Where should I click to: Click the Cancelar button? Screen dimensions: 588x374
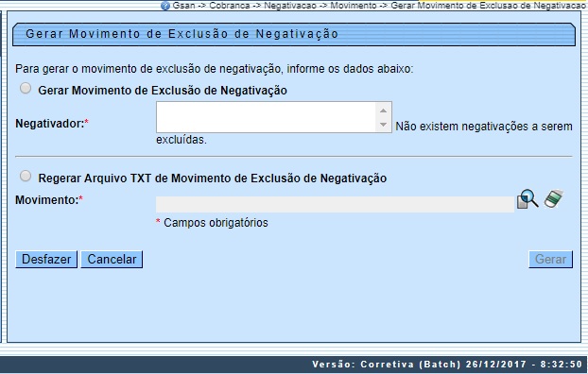point(112,260)
